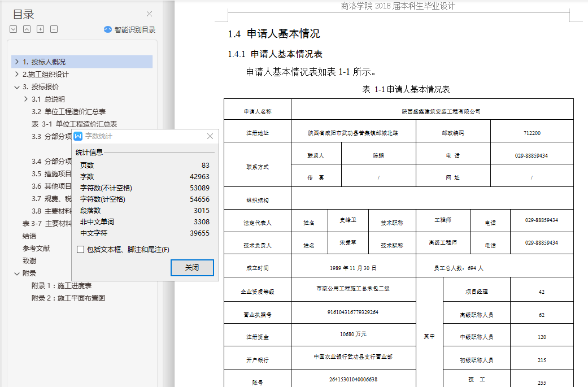Viewport: 588px width, 387px height.
Task: Go to 2.施工组织设计 heading
Action: tap(45, 74)
